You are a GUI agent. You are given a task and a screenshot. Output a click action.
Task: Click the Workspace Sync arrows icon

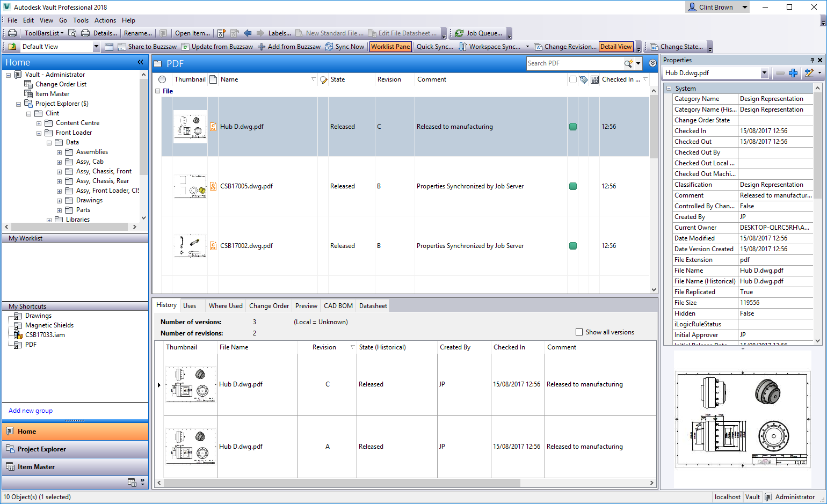(463, 47)
